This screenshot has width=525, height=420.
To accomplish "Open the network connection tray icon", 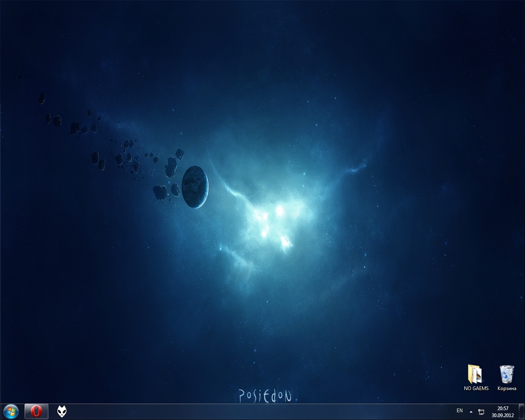I will click(481, 411).
